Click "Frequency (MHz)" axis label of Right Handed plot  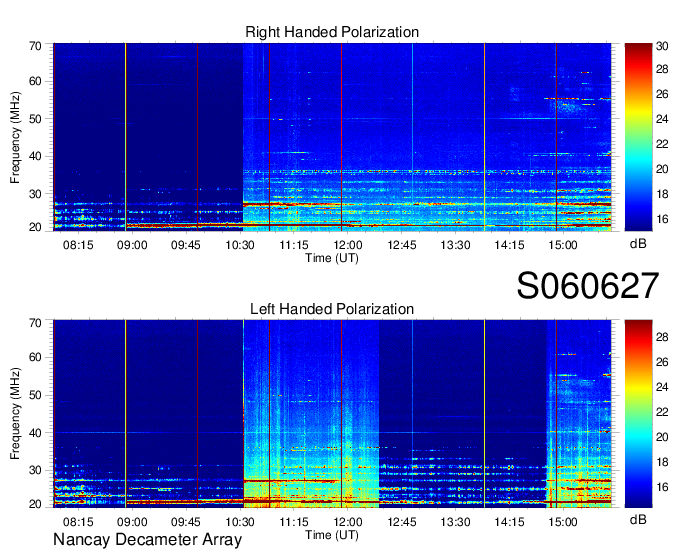pos(15,137)
